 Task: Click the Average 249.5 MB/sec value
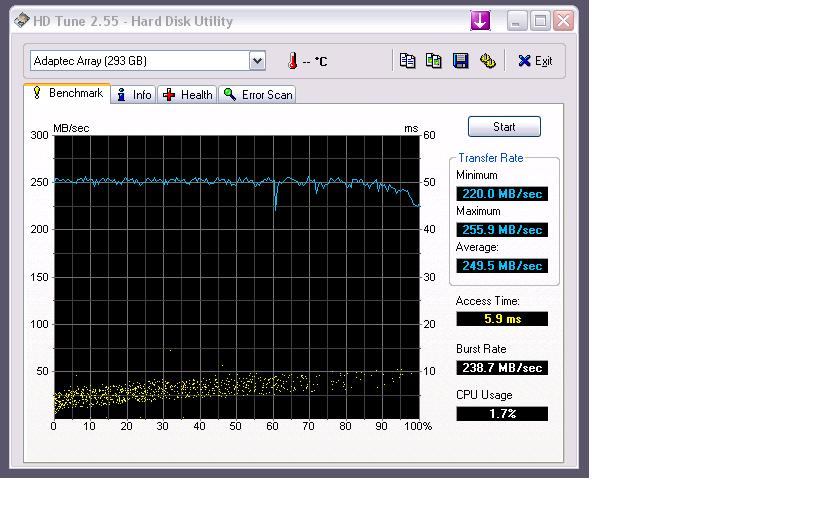click(x=502, y=266)
